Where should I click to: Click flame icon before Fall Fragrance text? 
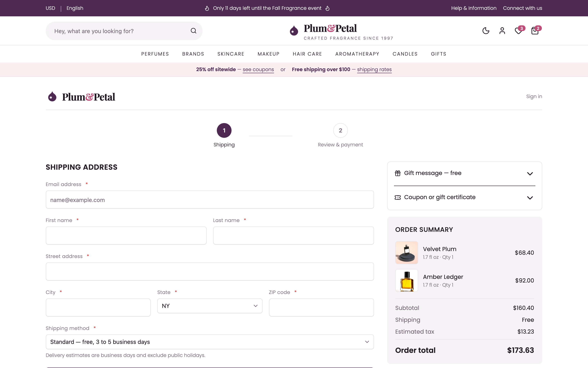[207, 8]
